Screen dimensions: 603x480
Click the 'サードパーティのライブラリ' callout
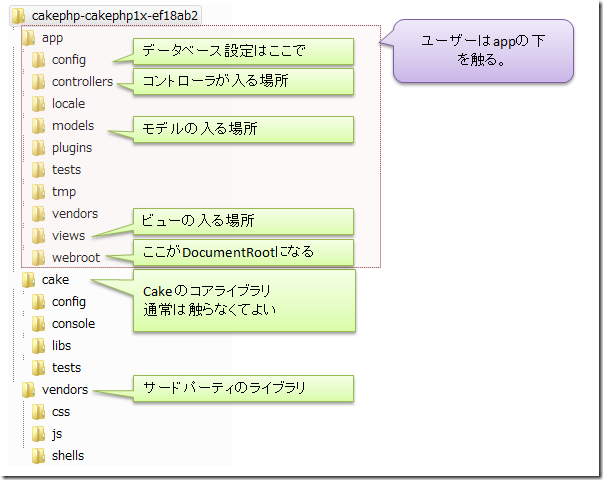(x=243, y=388)
